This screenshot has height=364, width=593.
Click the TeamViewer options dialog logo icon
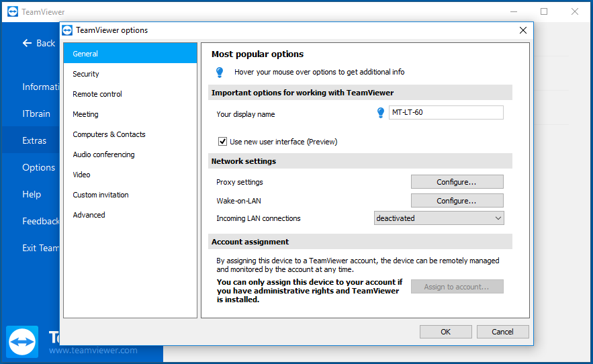tap(67, 30)
